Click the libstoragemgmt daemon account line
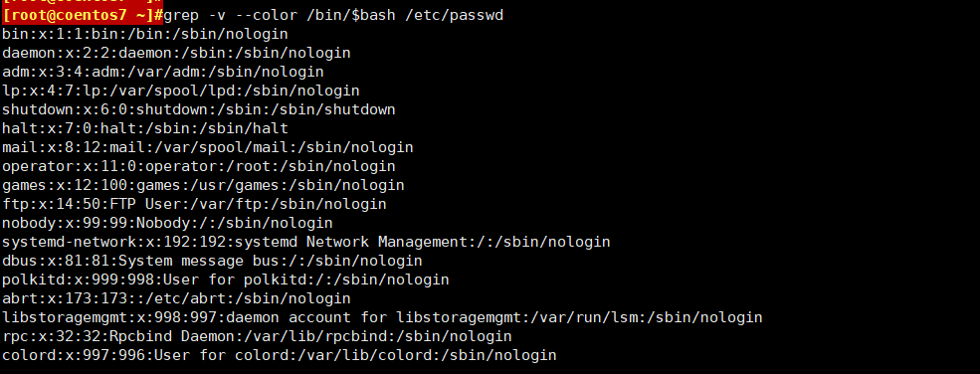The height and width of the screenshot is (374, 980). pyautogui.click(x=382, y=318)
